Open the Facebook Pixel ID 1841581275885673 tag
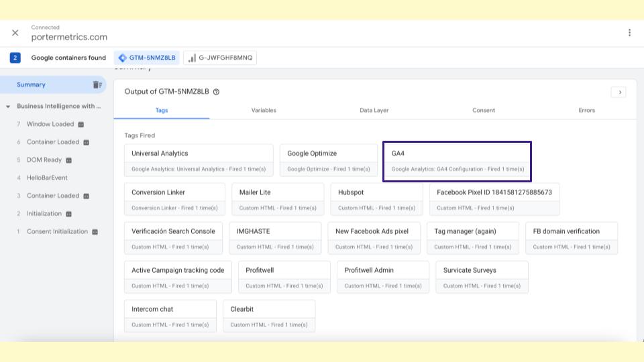Viewport: 644px width, 362px height. [494, 200]
